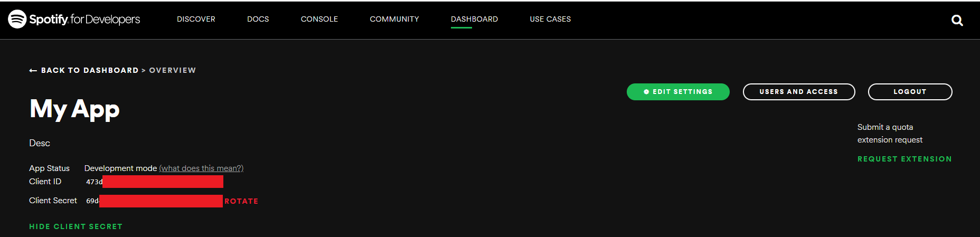Click the Request Extension link
Image resolution: width=980 pixels, height=237 pixels.
pyautogui.click(x=904, y=159)
